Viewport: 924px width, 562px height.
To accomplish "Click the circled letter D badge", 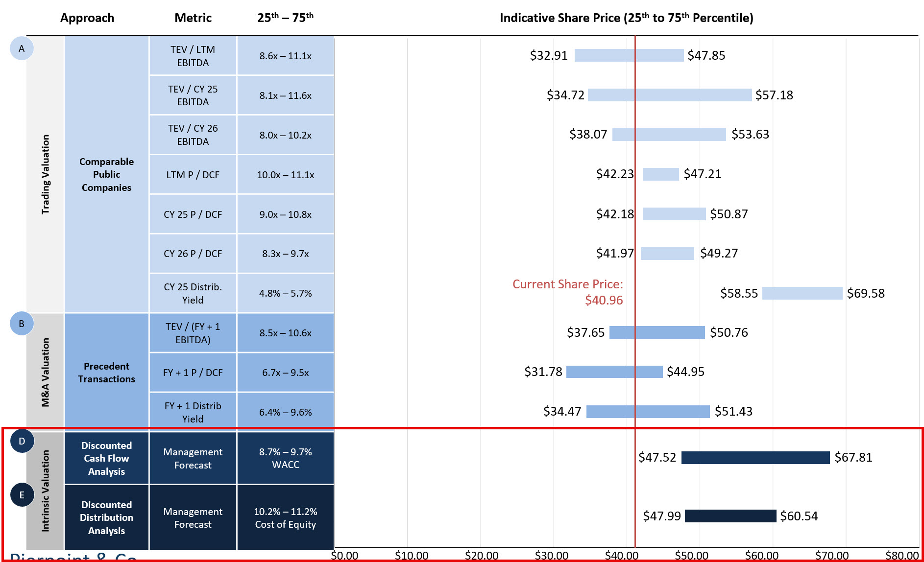I will pos(22,441).
